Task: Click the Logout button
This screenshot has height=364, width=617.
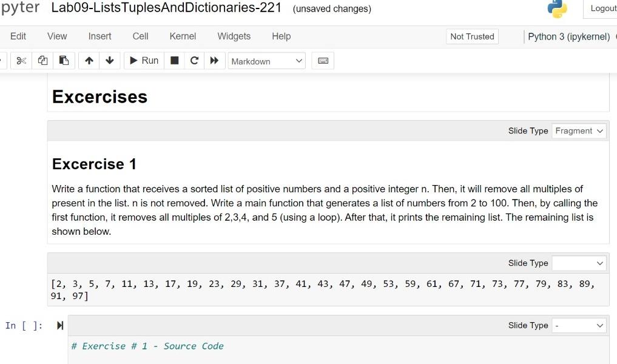Action: [601, 8]
